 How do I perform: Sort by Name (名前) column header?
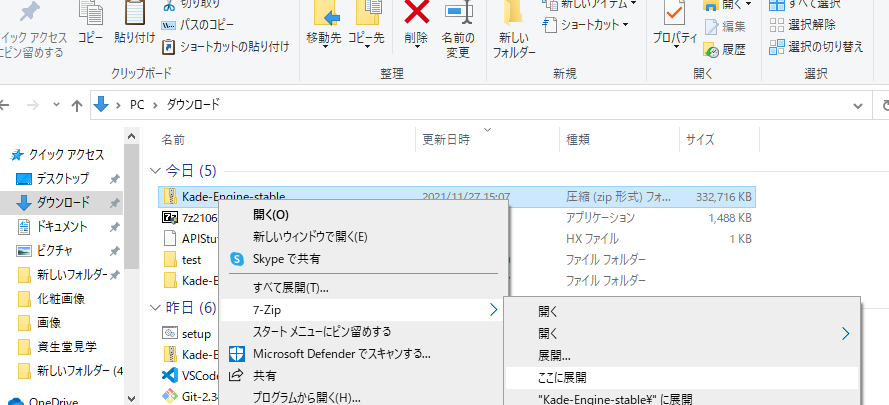[173, 140]
